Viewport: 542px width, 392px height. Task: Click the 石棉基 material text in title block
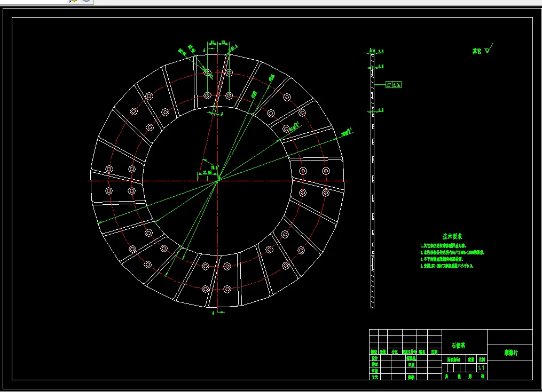click(x=459, y=346)
